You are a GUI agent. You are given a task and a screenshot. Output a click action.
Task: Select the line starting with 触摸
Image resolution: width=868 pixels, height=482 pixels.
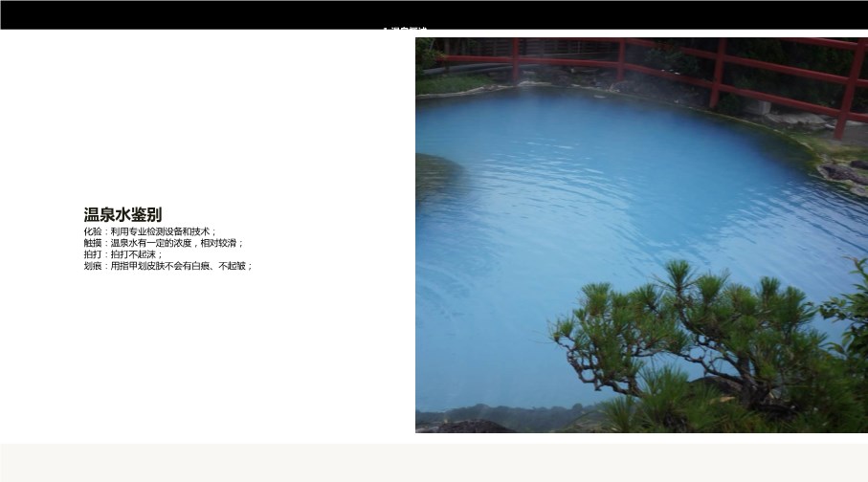164,243
